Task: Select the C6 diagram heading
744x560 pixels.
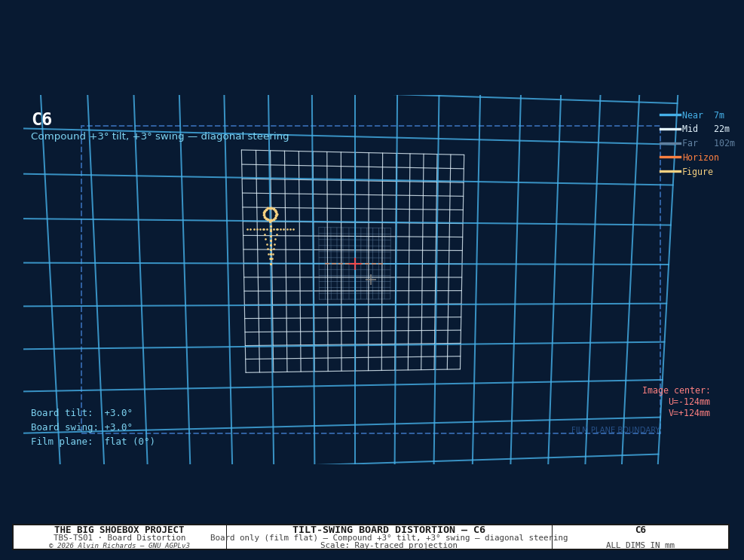Action: click(41, 119)
